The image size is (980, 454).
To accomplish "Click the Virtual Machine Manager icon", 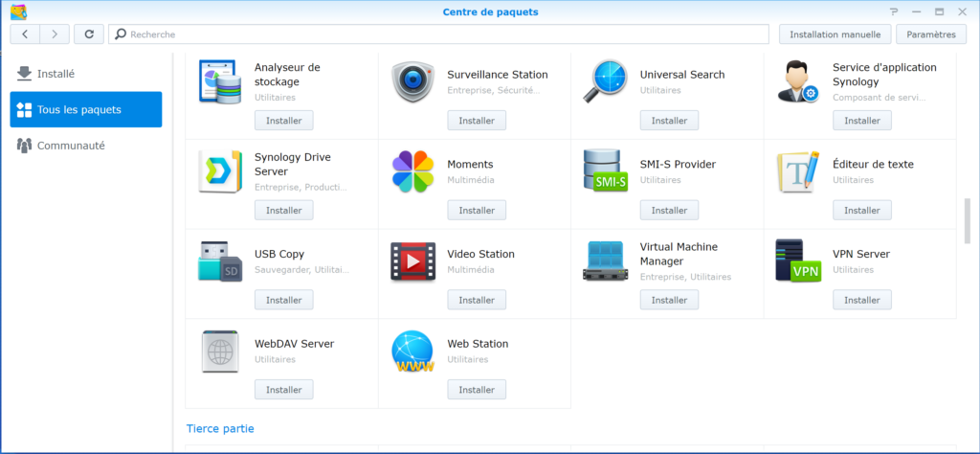I will [606, 261].
